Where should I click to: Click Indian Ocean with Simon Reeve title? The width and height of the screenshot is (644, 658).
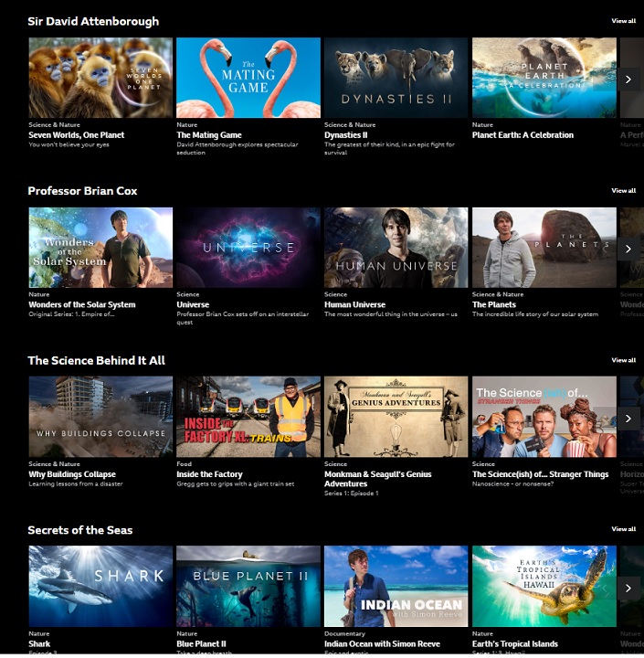(382, 643)
